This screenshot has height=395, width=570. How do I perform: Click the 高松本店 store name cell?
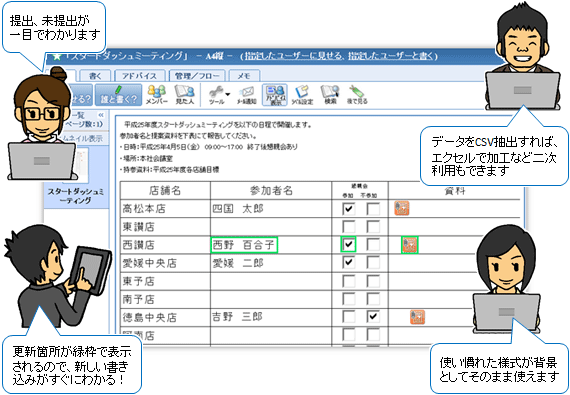click(x=165, y=209)
